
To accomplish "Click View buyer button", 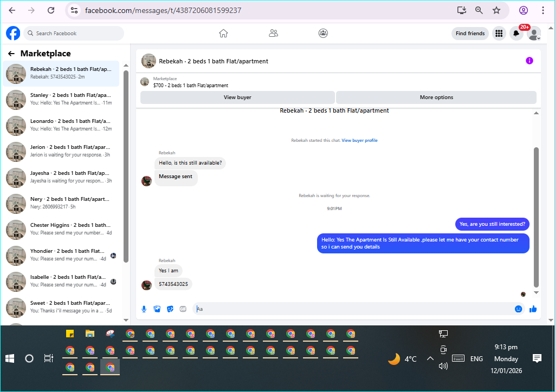I will pyautogui.click(x=237, y=97).
